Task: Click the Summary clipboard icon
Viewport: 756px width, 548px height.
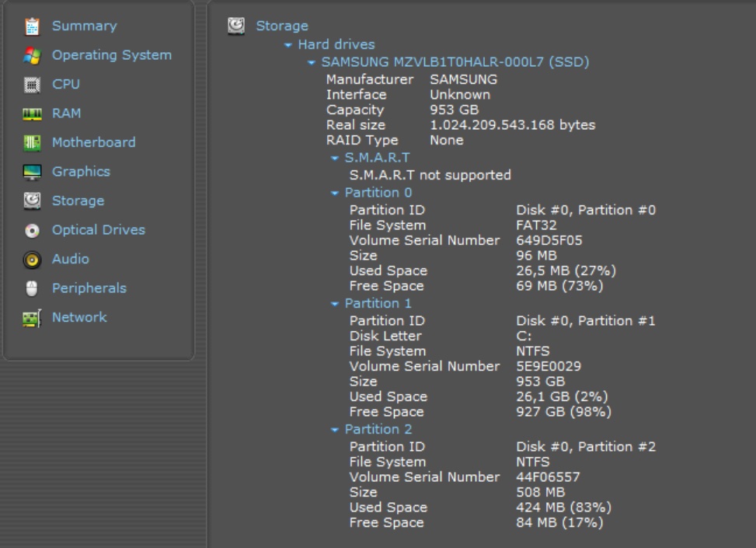Action: click(x=32, y=26)
